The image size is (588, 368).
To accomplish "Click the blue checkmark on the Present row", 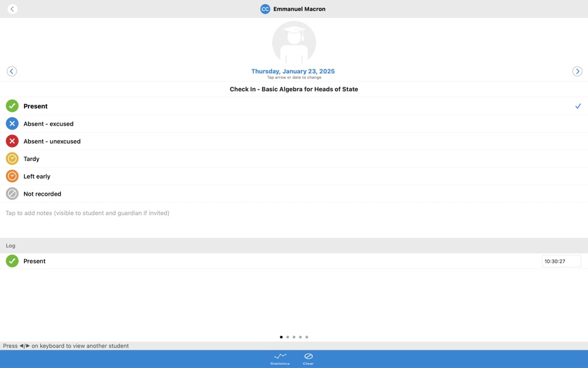I will pos(578,107).
